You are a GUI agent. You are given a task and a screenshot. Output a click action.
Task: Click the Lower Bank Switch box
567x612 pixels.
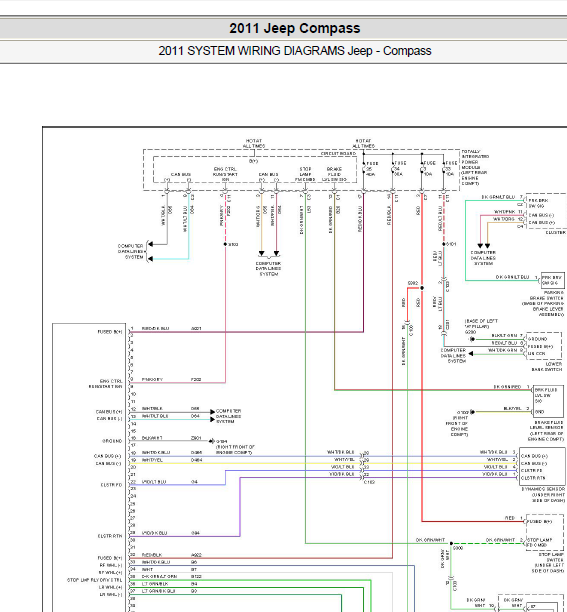544,346
